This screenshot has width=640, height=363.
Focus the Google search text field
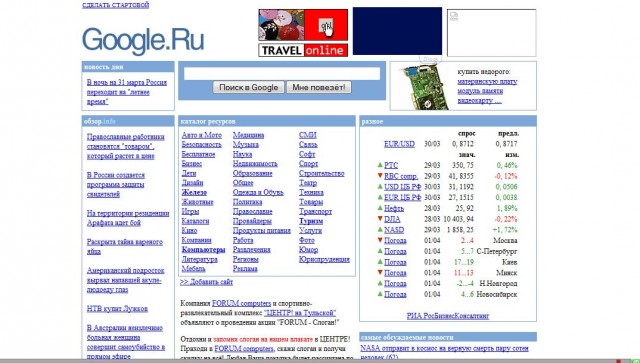282,73
